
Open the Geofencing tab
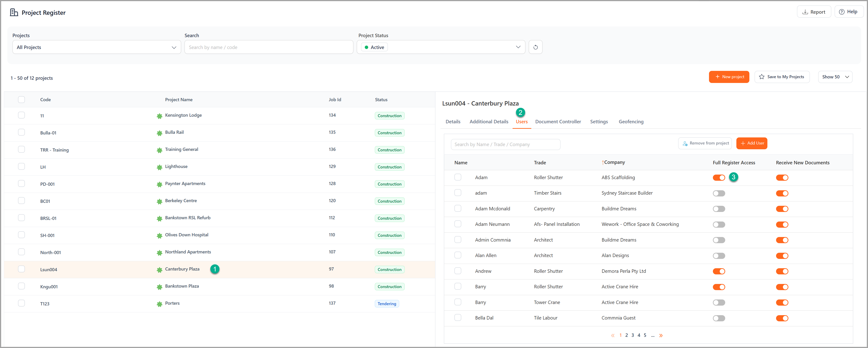631,121
